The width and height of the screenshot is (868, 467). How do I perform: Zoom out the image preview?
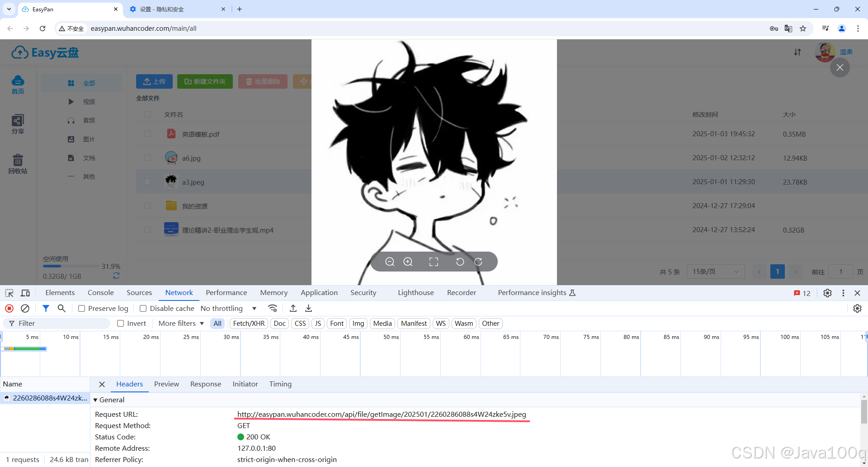(390, 262)
